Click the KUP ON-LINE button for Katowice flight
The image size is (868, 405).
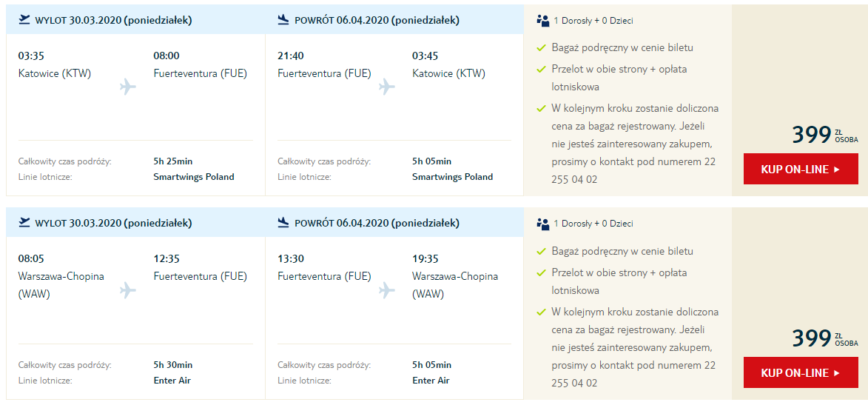(801, 170)
